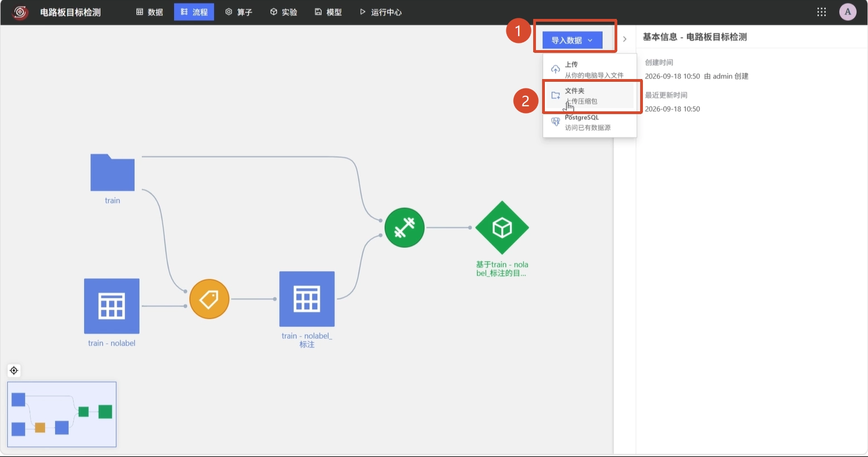Image resolution: width=868 pixels, height=457 pixels.
Task: Click the 电路板目标检测 project title
Action: (x=70, y=12)
